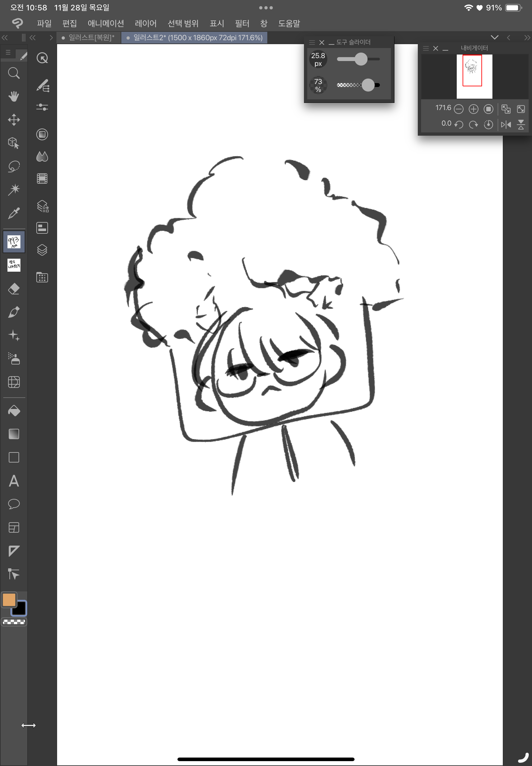Screen dimensions: 532x766
Task: Select the transparent color swatch
Action: (x=14, y=622)
